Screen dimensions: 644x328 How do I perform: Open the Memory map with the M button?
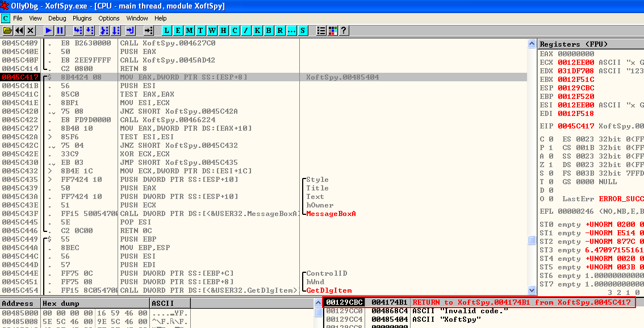coord(189,31)
